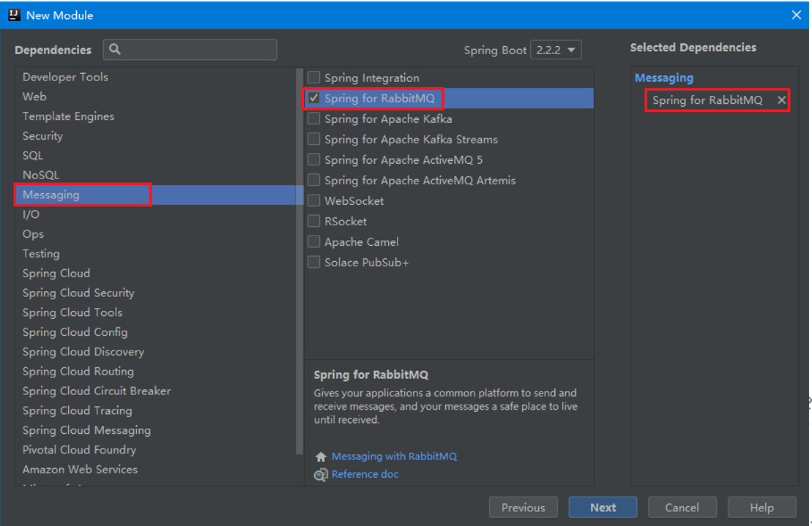Open Help for this dialog
Screen dimensions: 812x526
(x=761, y=508)
